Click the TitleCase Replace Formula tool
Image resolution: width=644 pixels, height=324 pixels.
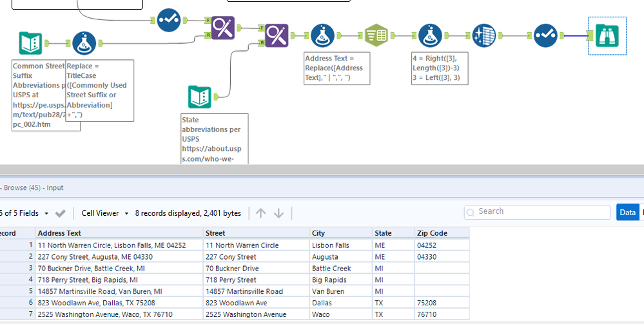(x=84, y=43)
